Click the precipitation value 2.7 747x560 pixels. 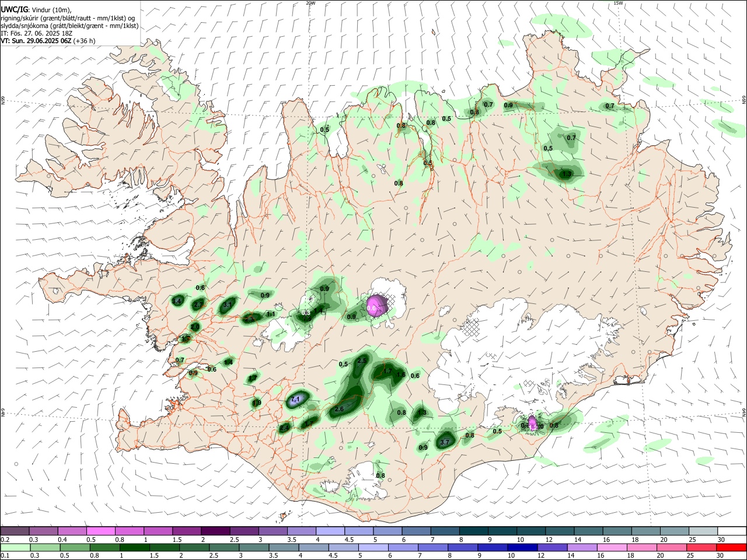(x=198, y=304)
